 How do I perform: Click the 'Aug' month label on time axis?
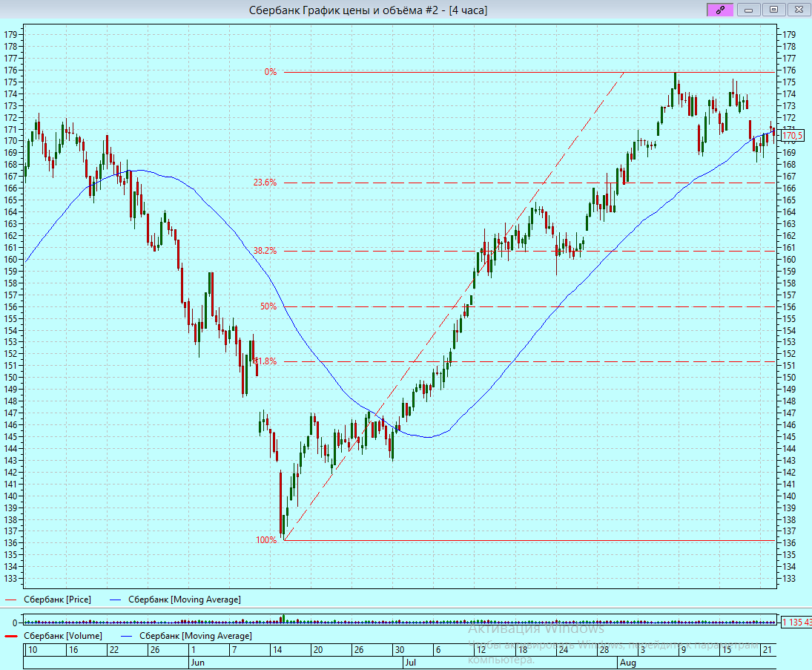click(628, 663)
